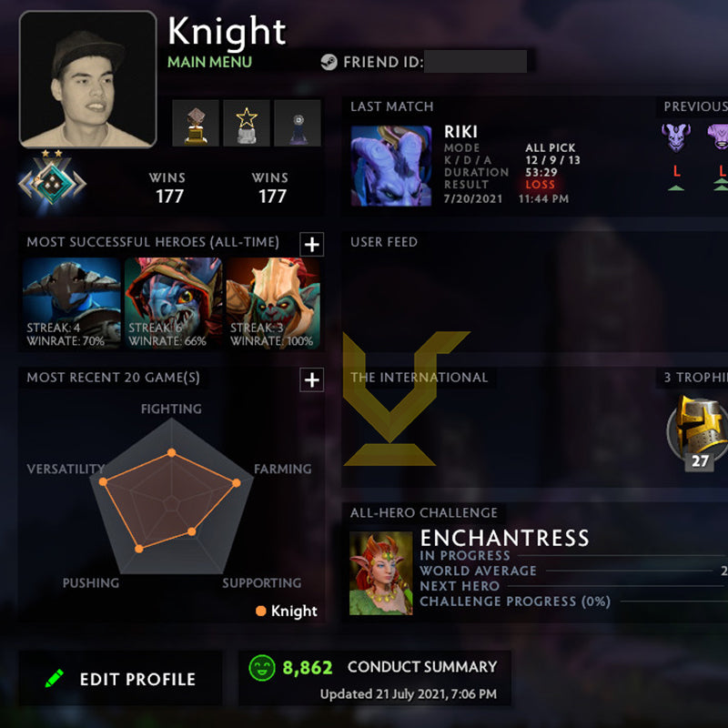Open the Main Menu link

pyautogui.click(x=209, y=62)
